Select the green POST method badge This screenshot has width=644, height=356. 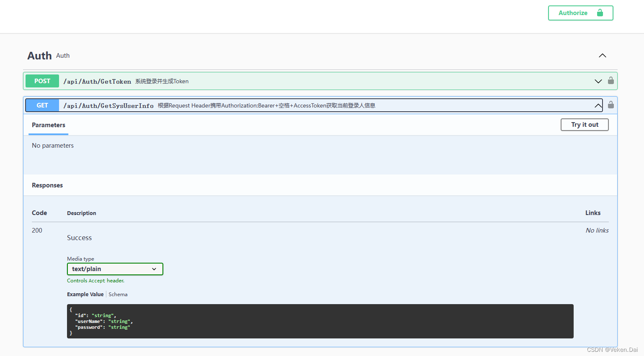pos(42,81)
